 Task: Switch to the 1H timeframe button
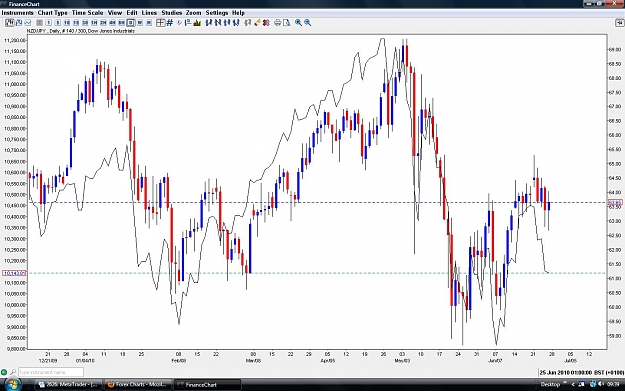point(94,23)
